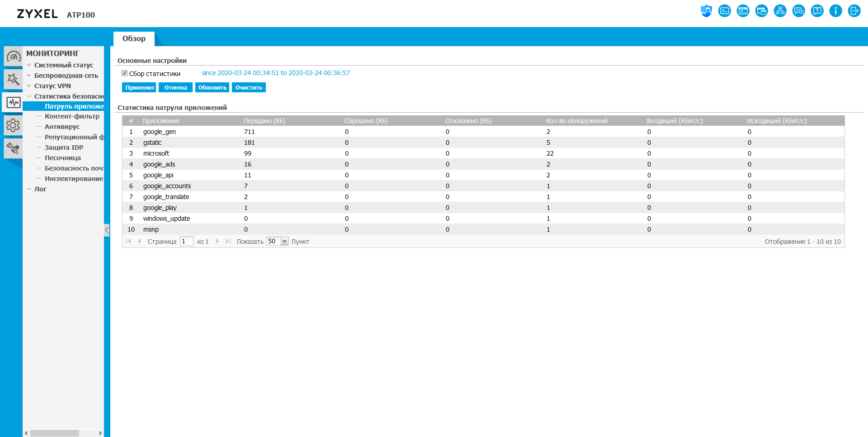Image resolution: width=868 pixels, height=437 pixels.
Task: Sort by the Передано (КБ) column header
Action: (x=264, y=121)
